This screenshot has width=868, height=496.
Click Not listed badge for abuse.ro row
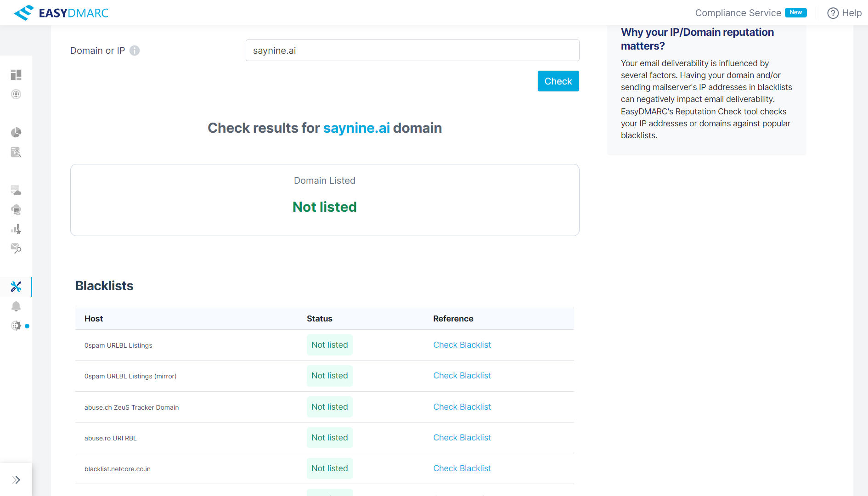coord(330,438)
